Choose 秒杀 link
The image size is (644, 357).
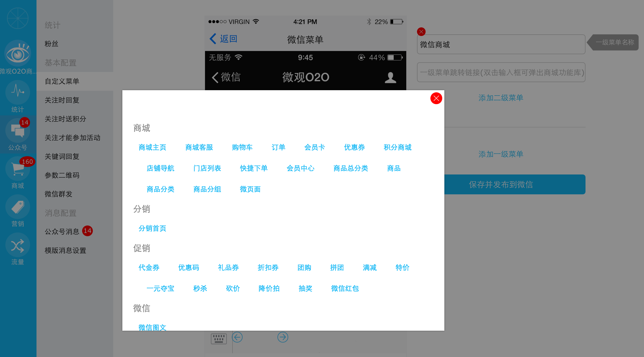pos(200,289)
